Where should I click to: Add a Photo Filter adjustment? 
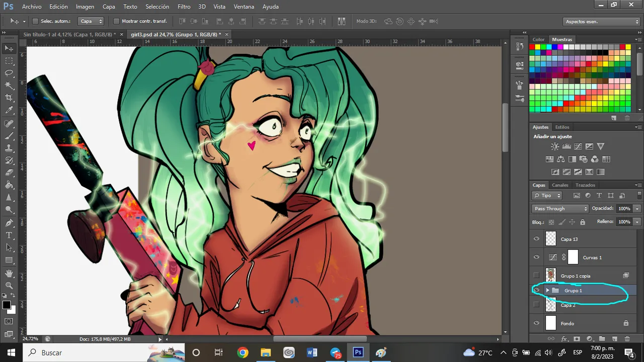click(583, 159)
